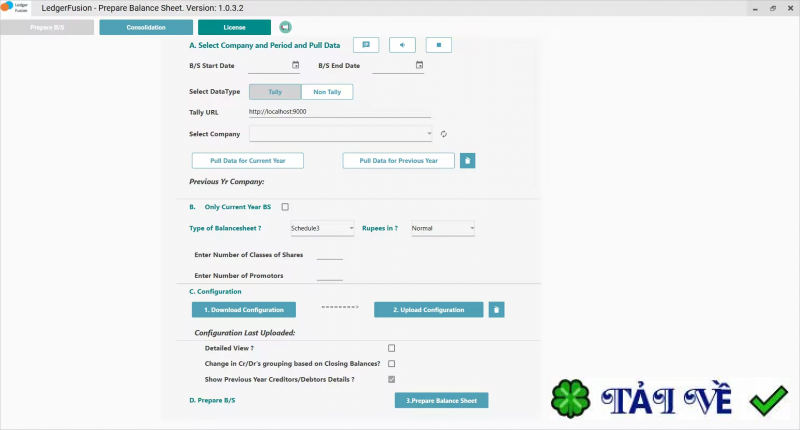Image resolution: width=800 pixels, height=430 pixels.
Task: Click trash icon beside Upload Configuration
Action: (x=496, y=310)
